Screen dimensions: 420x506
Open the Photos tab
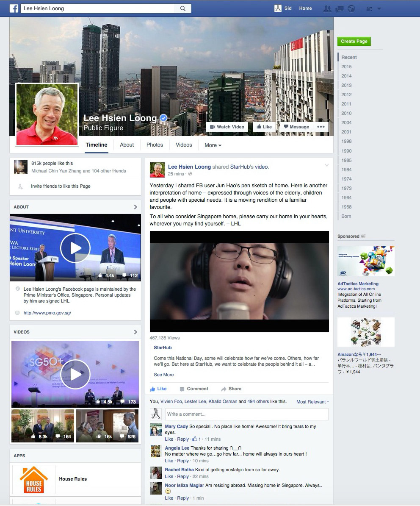tap(155, 145)
